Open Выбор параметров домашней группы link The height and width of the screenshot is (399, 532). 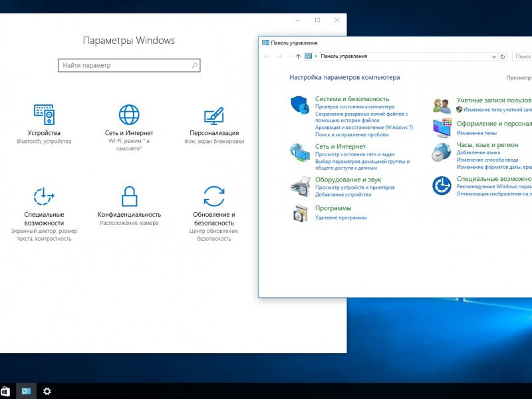[362, 164]
